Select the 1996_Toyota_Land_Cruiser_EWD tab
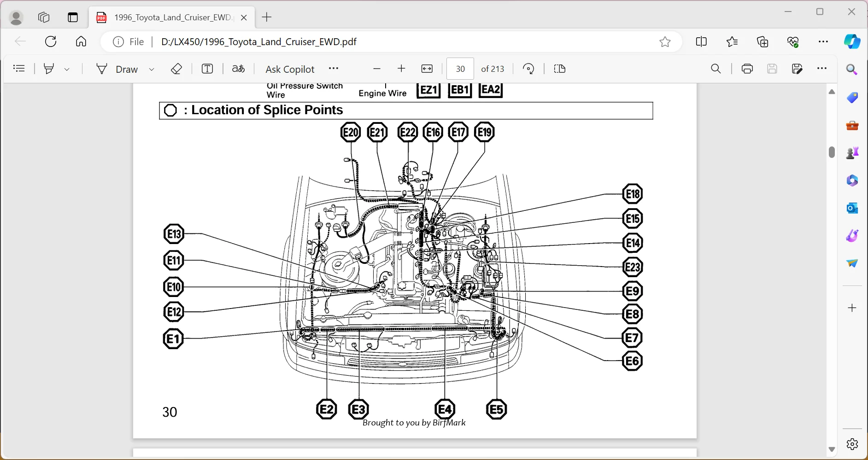 (x=171, y=17)
